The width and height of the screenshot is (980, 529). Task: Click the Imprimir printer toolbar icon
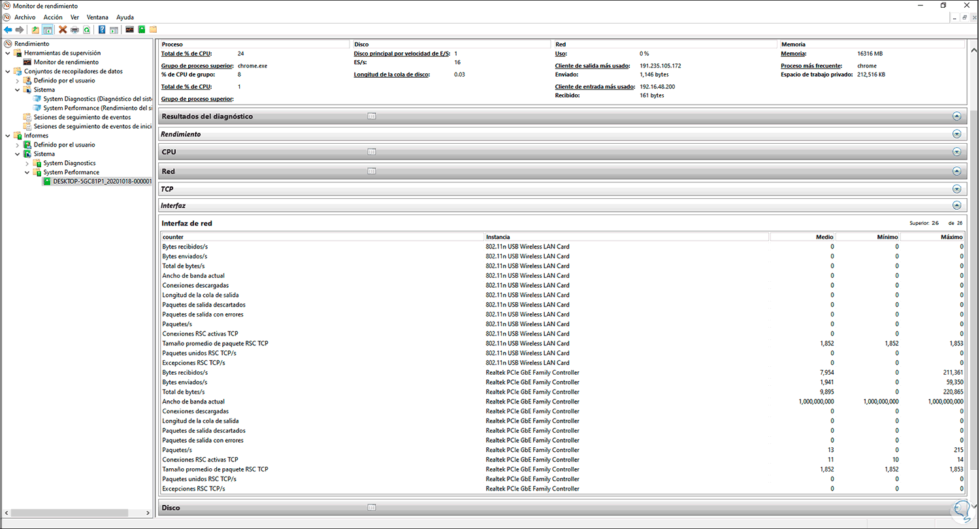click(x=74, y=29)
